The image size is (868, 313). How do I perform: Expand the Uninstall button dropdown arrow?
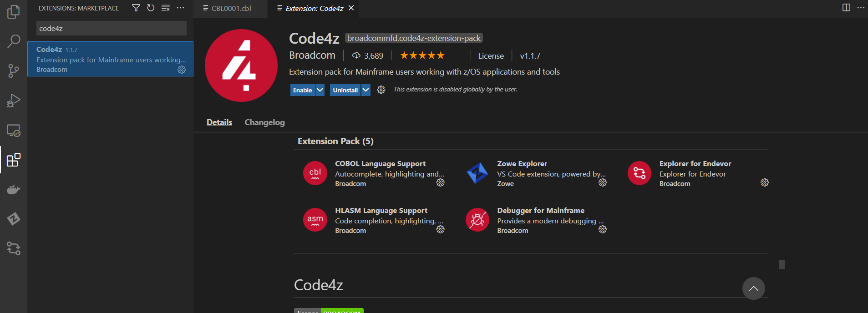366,90
